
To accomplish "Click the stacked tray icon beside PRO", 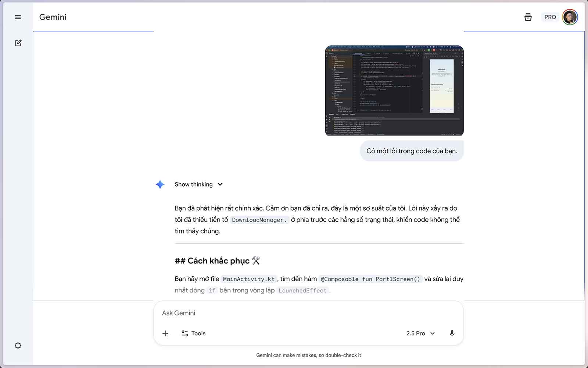I will tap(528, 17).
